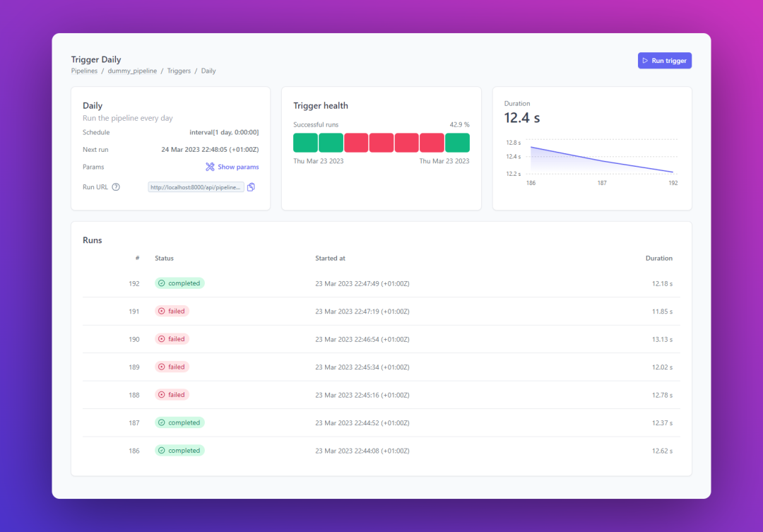763x532 pixels.
Task: Open the Pipelines breadcrumb link
Action: (84, 71)
